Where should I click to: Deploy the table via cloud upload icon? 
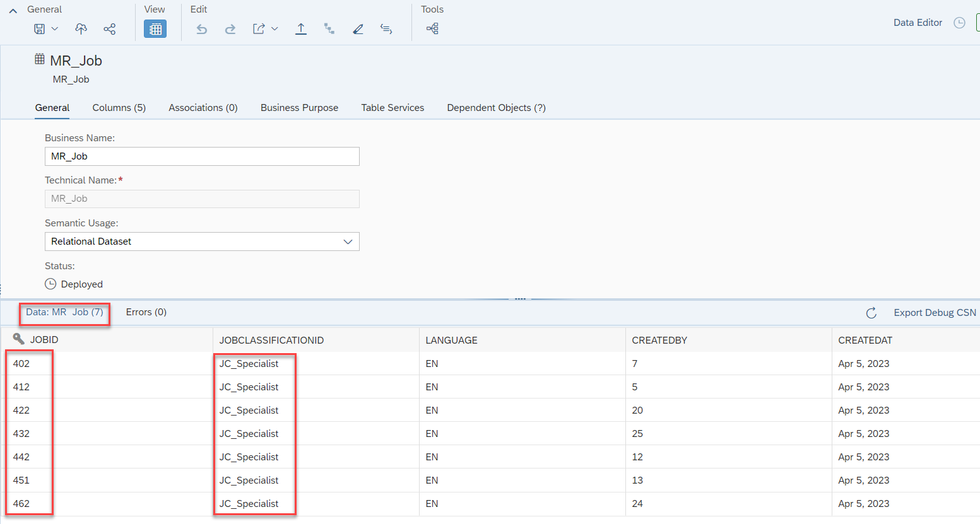(x=81, y=28)
